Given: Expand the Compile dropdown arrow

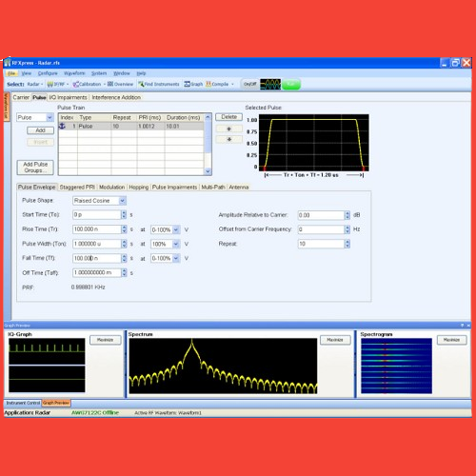Looking at the screenshot, I should tap(232, 84).
